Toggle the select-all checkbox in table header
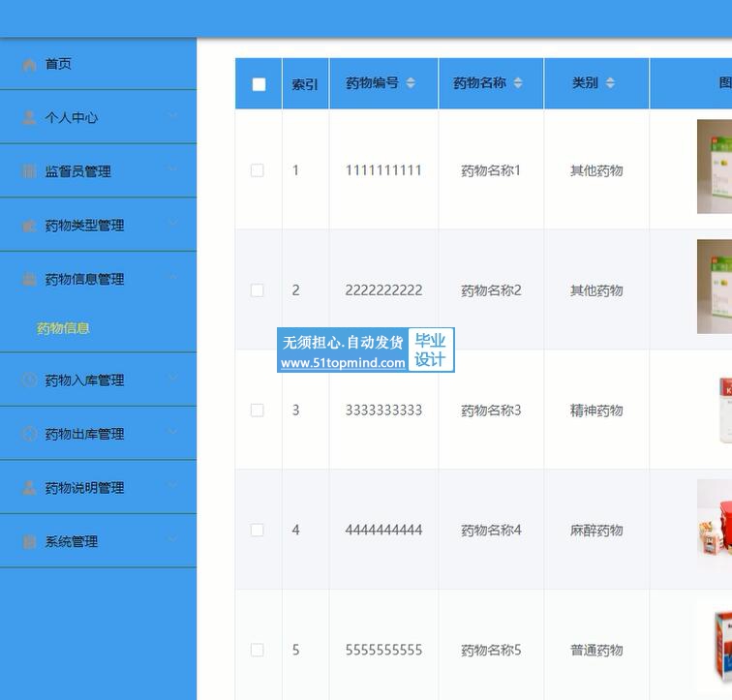Image resolution: width=732 pixels, height=700 pixels. point(259,84)
